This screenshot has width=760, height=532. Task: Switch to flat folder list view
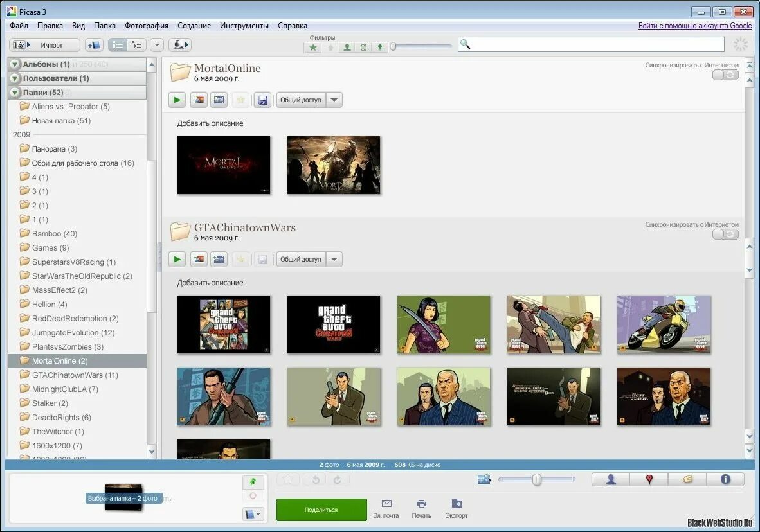click(118, 45)
